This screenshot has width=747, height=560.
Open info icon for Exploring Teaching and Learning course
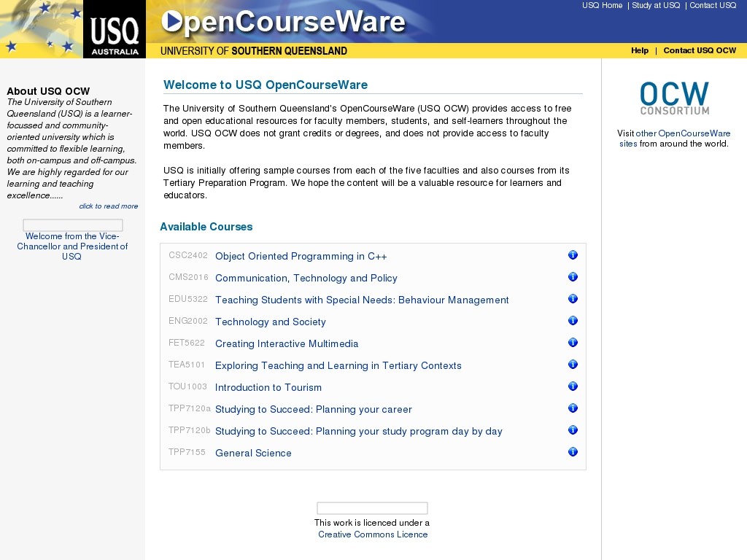573,365
